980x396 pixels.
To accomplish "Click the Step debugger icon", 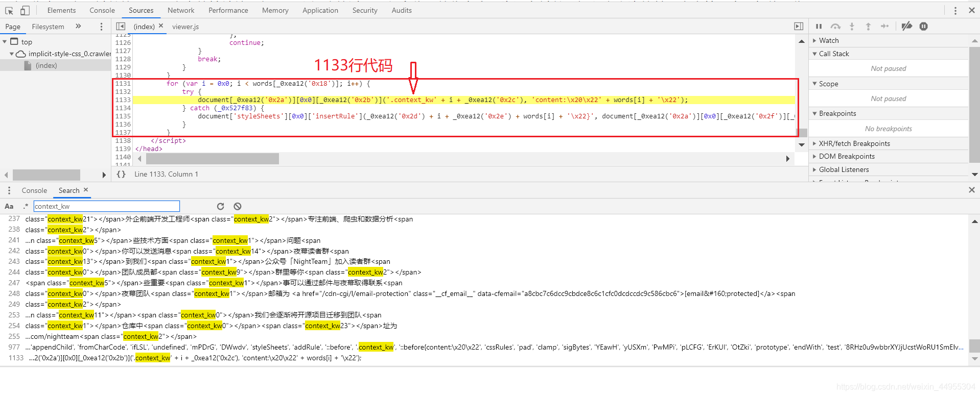I will [x=884, y=26].
